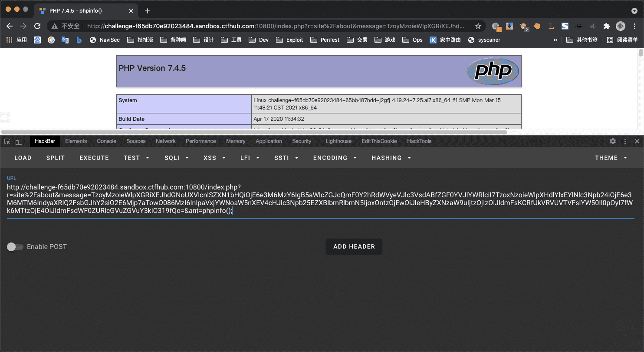Open the ENCODING dropdown menu
The height and width of the screenshot is (352, 644).
pos(335,158)
